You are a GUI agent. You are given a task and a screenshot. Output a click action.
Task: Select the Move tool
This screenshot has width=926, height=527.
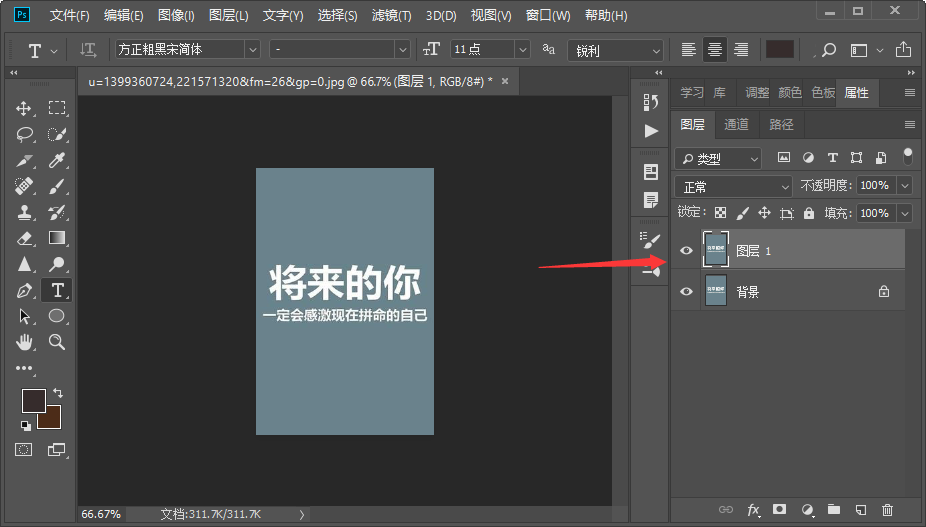(x=24, y=108)
